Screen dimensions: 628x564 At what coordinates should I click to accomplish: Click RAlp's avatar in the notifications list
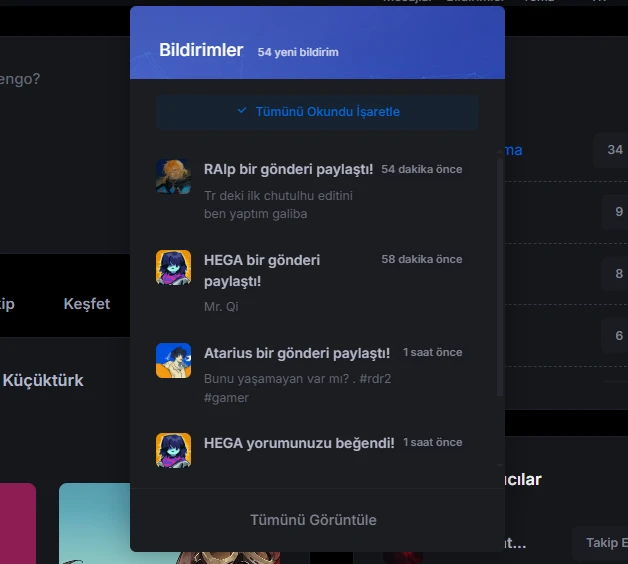pos(173,177)
